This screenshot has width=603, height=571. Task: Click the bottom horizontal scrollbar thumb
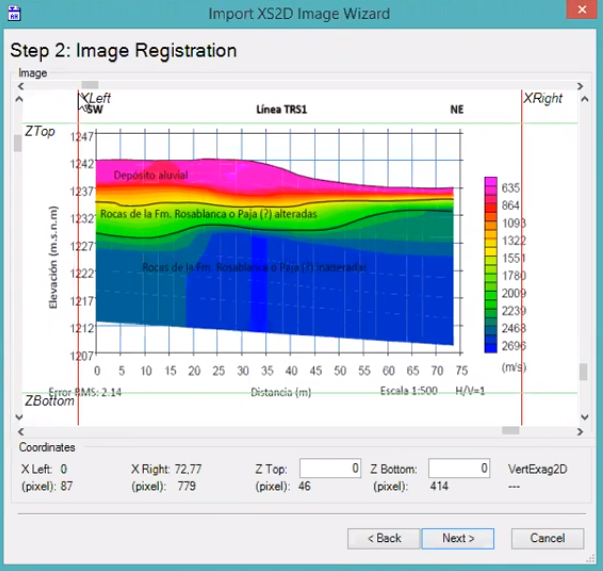tap(510, 431)
